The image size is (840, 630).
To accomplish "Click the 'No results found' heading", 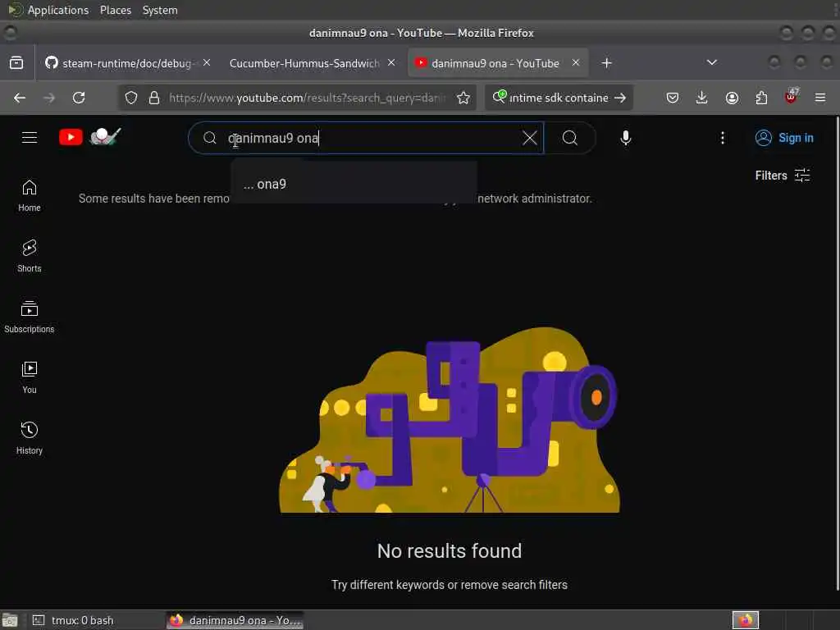I will (450, 550).
